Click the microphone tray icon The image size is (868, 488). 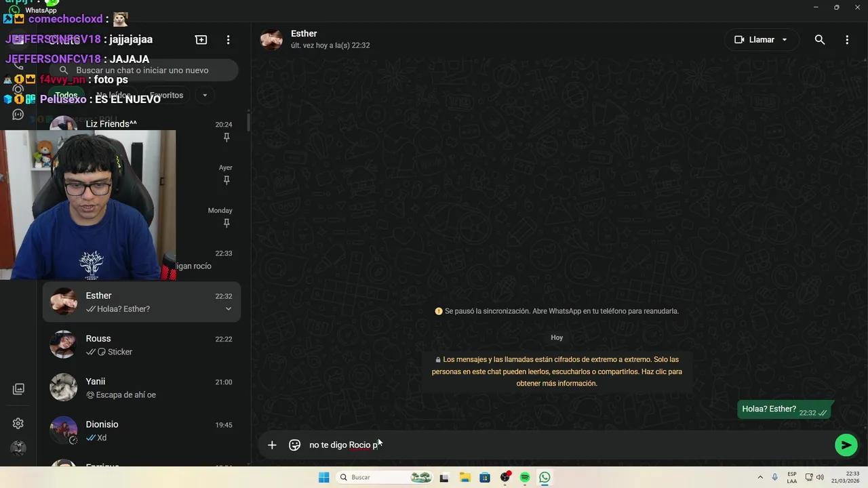775,478
